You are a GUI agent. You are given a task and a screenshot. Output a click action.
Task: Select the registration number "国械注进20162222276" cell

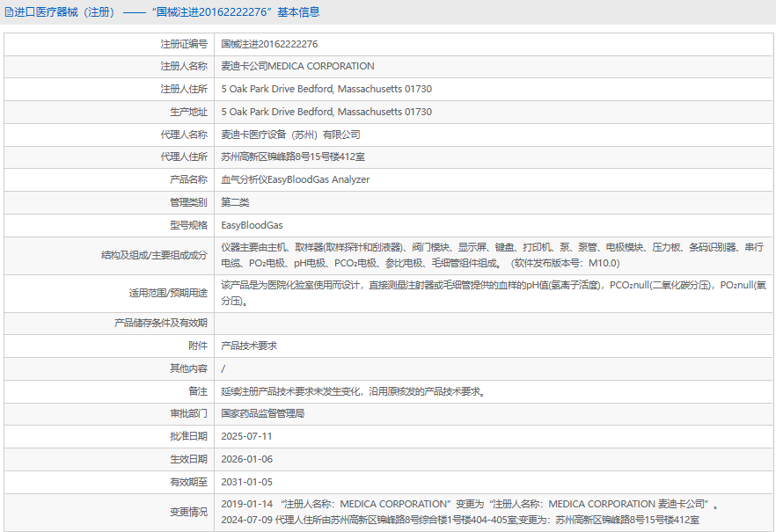pyautogui.click(x=270, y=44)
